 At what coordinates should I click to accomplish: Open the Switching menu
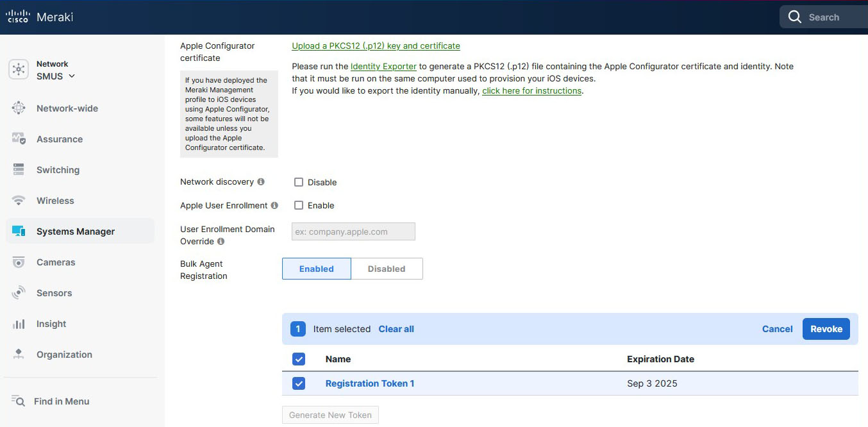pos(58,170)
